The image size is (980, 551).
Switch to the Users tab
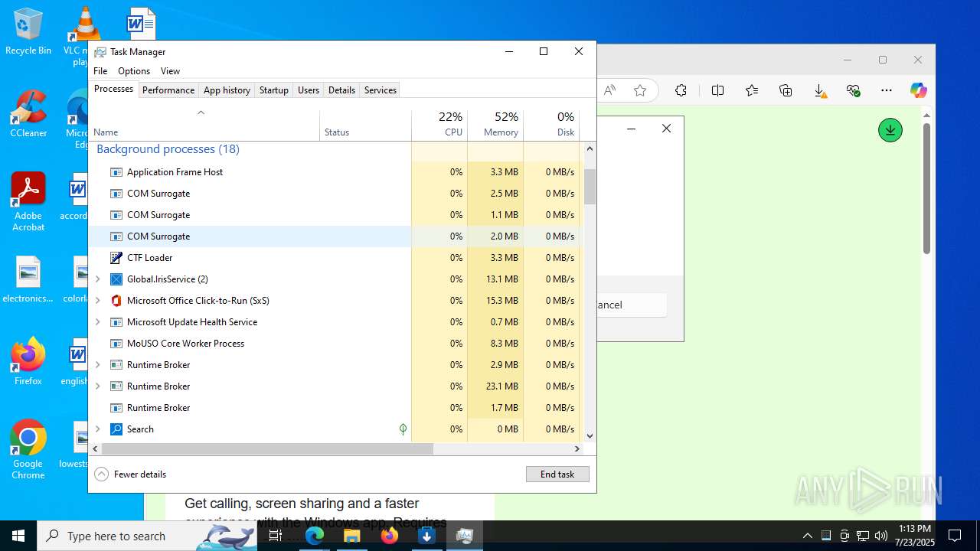pyautogui.click(x=309, y=90)
